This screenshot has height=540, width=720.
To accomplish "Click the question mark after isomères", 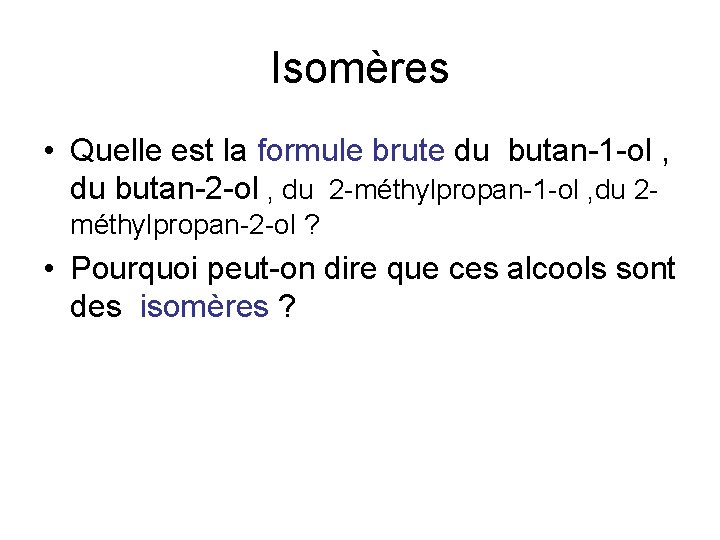I will coord(287,306).
